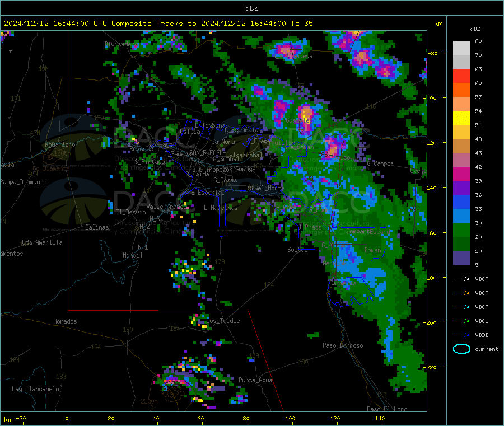Click the La_Nora map label

(x=223, y=142)
